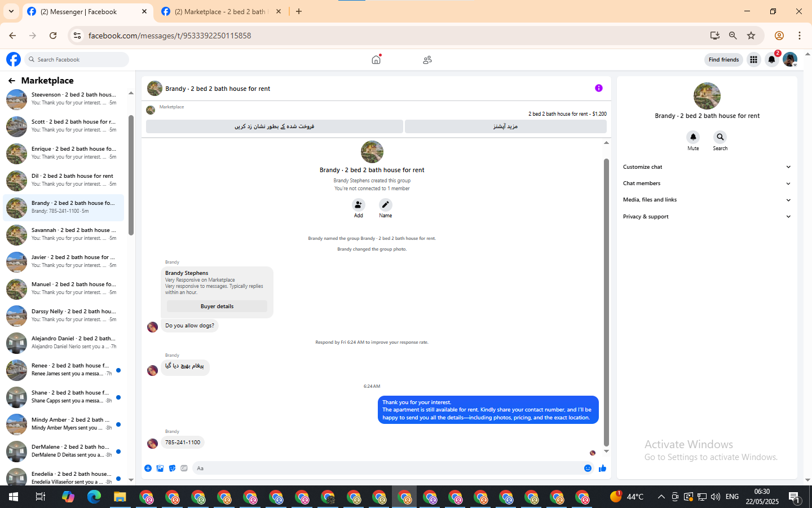Open Steevenson conversation in chat list

64,99
